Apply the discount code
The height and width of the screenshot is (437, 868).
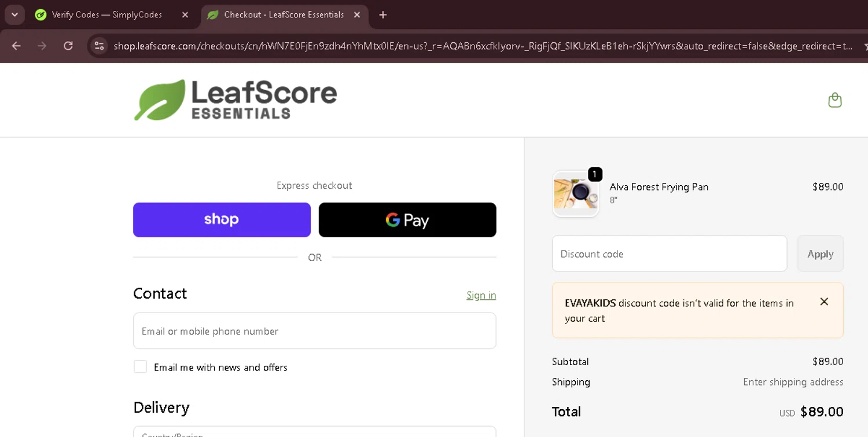point(821,254)
